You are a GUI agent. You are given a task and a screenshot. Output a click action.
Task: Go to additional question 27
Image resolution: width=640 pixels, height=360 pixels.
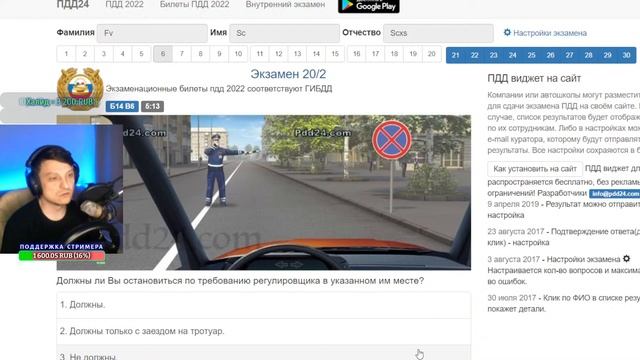pyautogui.click(x=569, y=55)
